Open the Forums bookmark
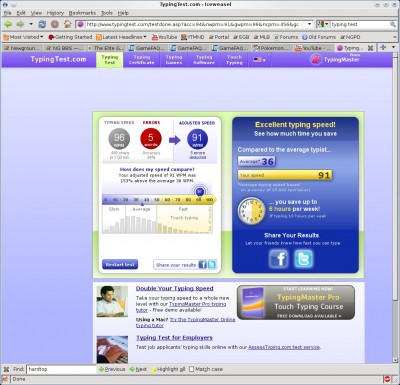 (x=286, y=37)
